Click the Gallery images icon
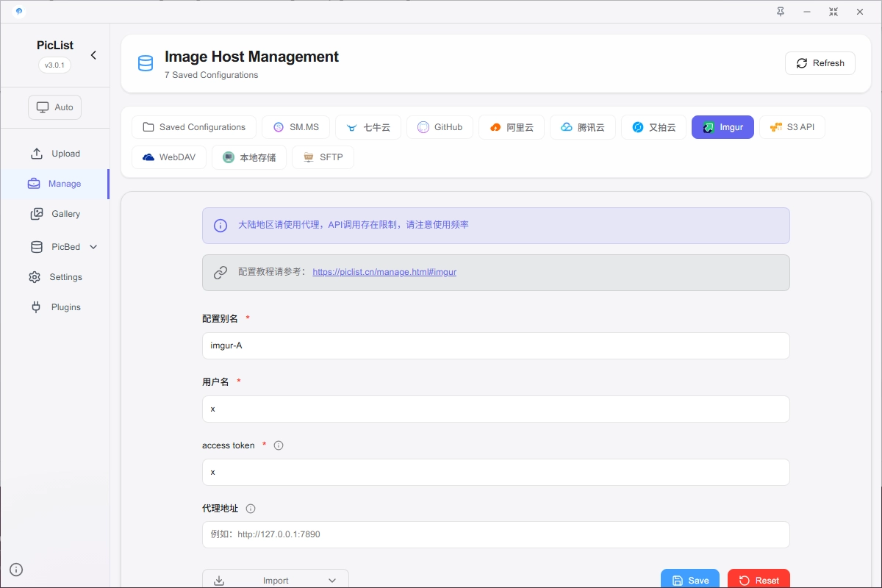The width and height of the screenshot is (882, 588). coord(37,214)
